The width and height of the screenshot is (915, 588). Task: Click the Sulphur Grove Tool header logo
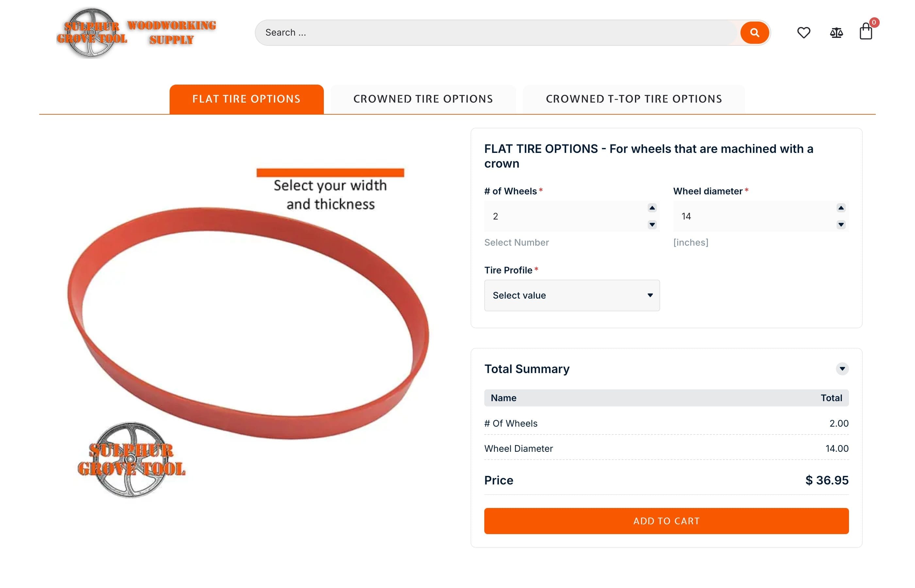click(136, 33)
